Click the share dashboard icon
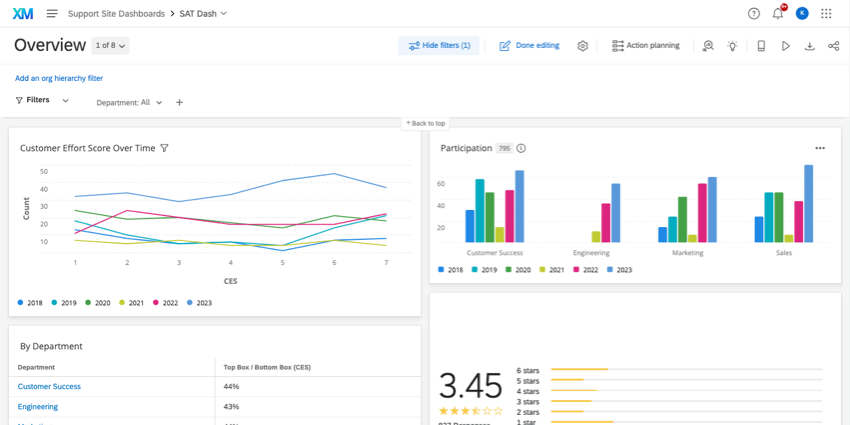 (x=834, y=46)
